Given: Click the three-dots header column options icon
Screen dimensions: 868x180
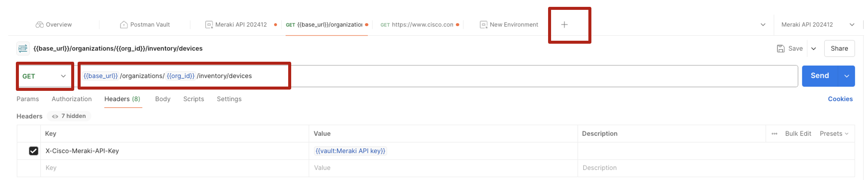Looking at the screenshot, I should click(774, 134).
